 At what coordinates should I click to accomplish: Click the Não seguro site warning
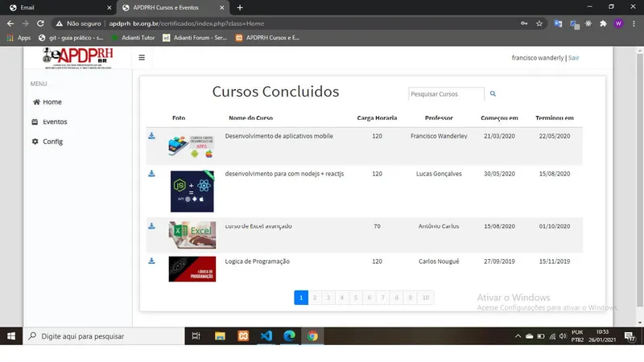78,23
